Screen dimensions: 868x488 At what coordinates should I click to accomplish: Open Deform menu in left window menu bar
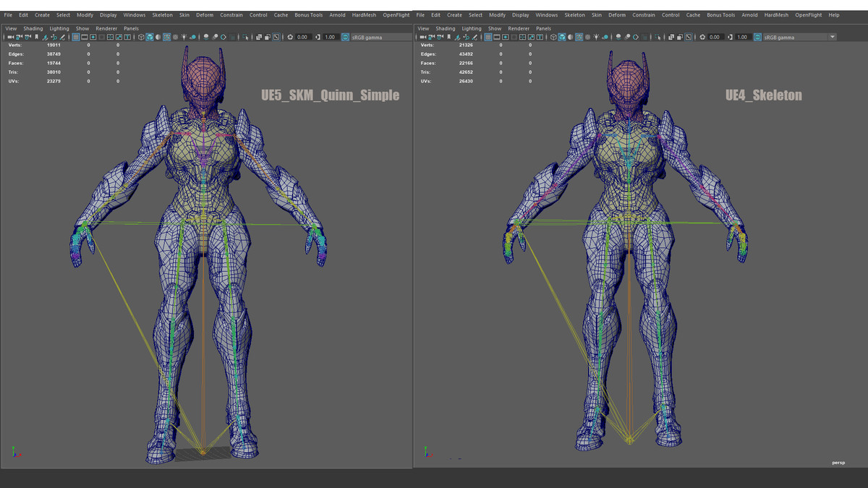point(205,14)
